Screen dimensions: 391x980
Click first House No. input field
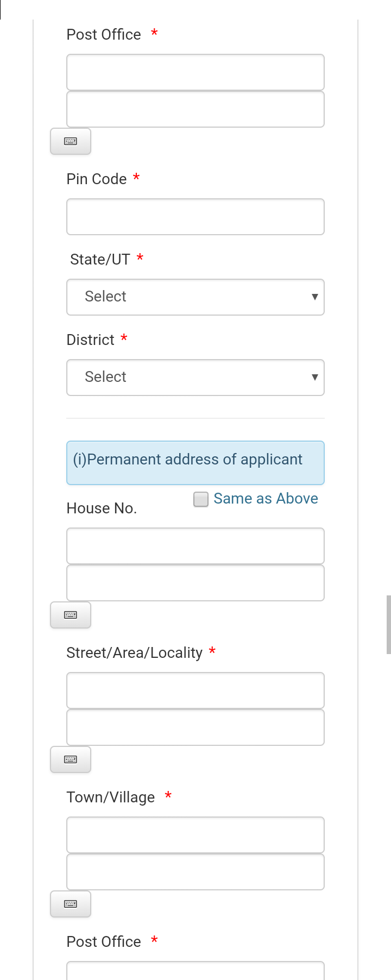pyautogui.click(x=195, y=546)
